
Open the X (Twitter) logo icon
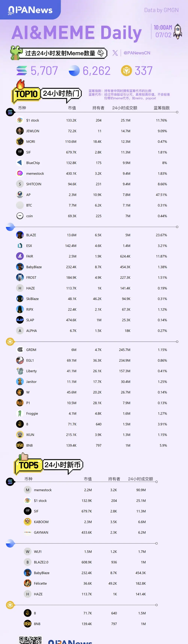[115, 53]
